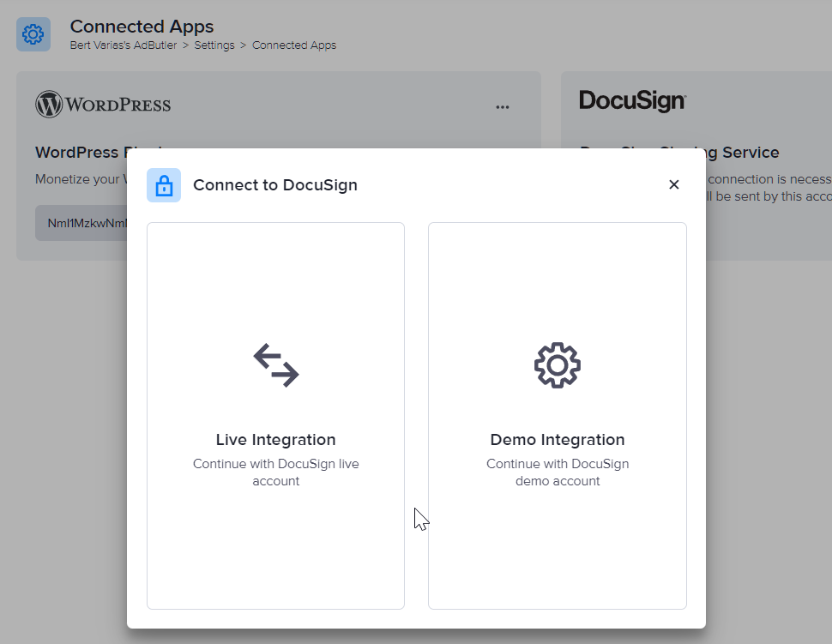This screenshot has width=832, height=644.
Task: Click the DocuSign logo on the card
Action: [632, 101]
